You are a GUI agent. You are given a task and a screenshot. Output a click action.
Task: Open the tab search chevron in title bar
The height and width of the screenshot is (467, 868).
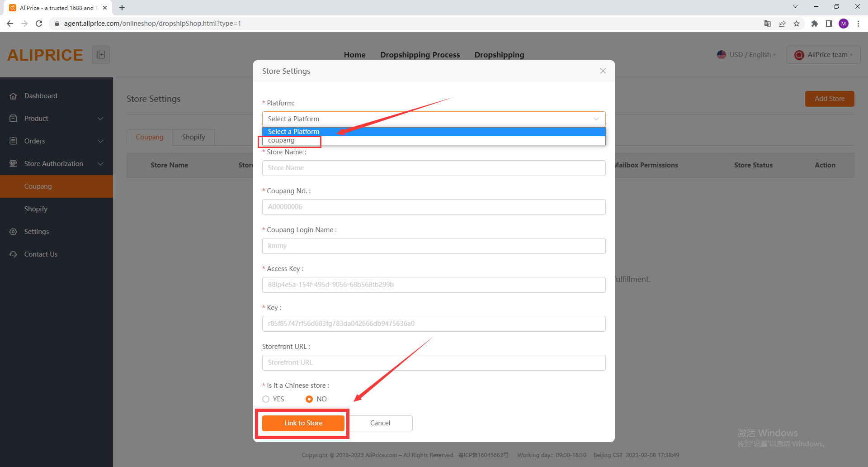coord(795,7)
